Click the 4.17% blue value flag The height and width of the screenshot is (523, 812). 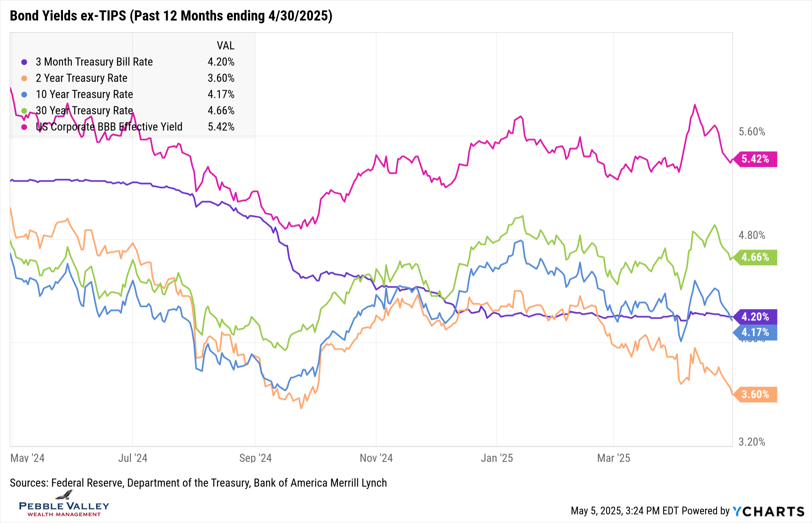pos(755,333)
